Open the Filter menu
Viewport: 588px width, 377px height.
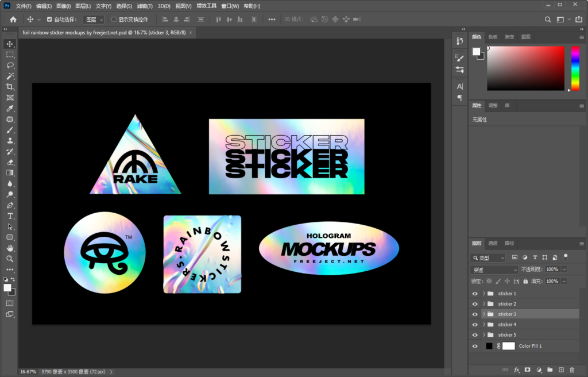click(144, 6)
